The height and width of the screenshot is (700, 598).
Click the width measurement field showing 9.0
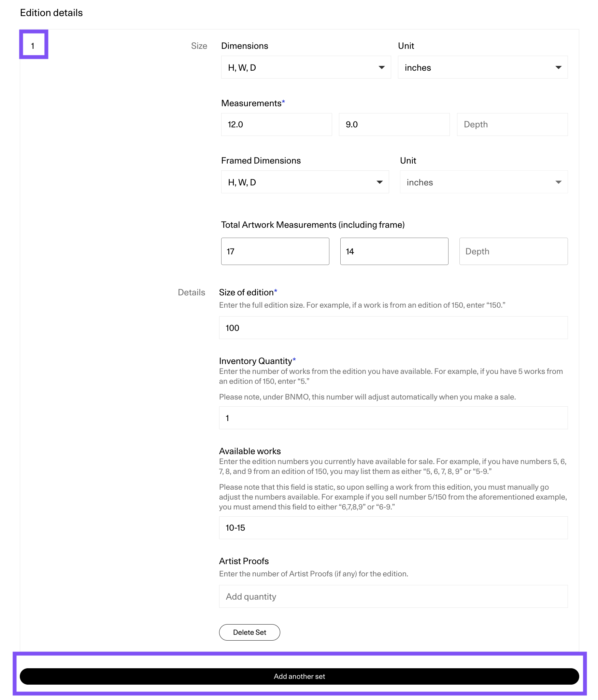394,124
